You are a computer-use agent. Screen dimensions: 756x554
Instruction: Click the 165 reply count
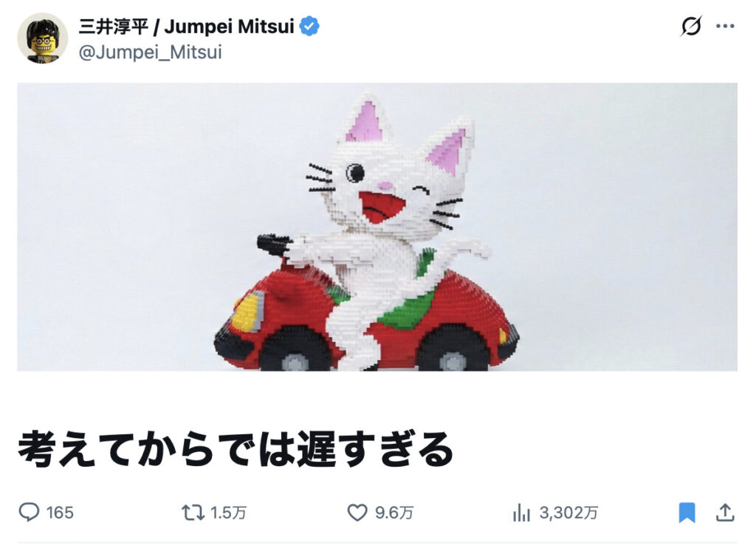(60, 513)
